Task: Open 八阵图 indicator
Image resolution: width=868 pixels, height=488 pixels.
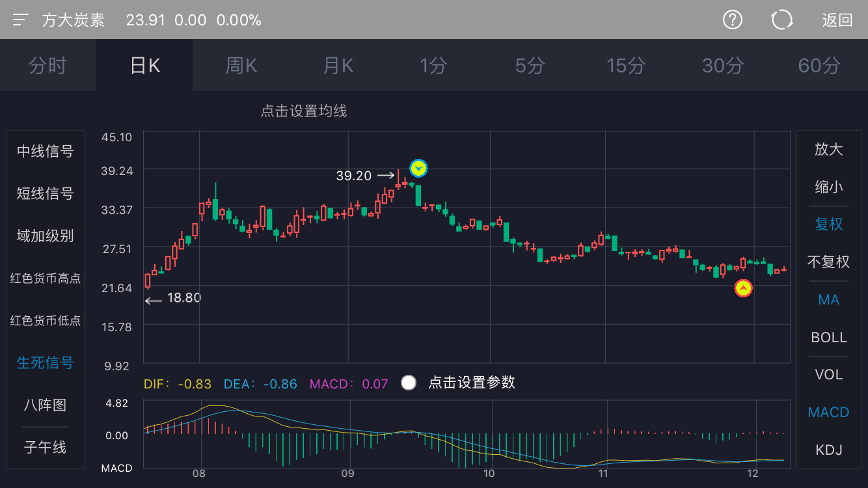Action: pos(46,405)
